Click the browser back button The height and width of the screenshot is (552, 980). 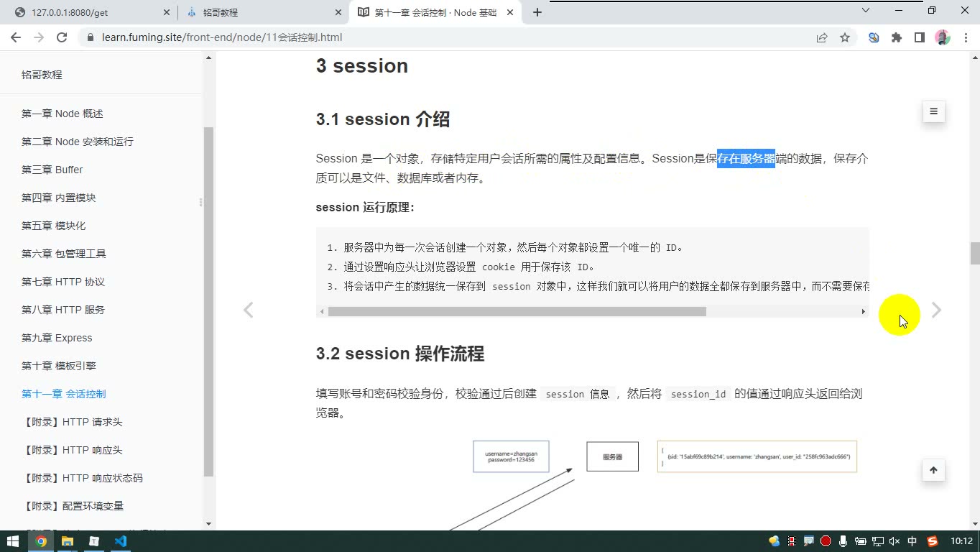click(x=16, y=37)
